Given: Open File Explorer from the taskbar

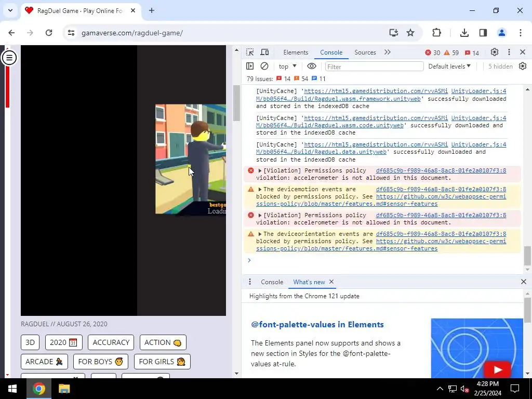Looking at the screenshot, I should 64,389.
